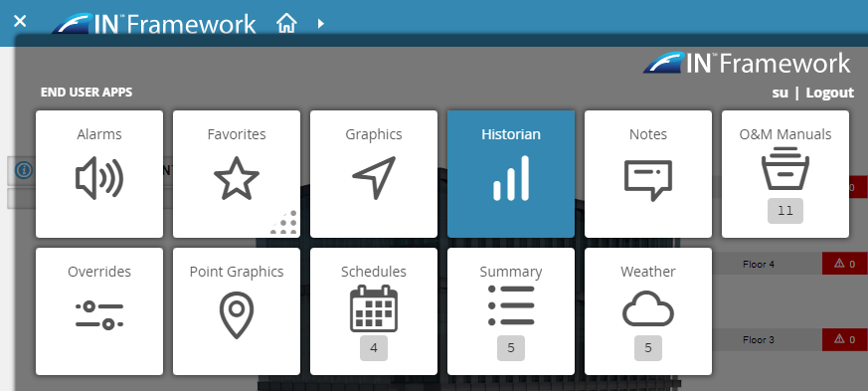
Task: Click the 5 badge on Weather
Action: [x=648, y=348]
